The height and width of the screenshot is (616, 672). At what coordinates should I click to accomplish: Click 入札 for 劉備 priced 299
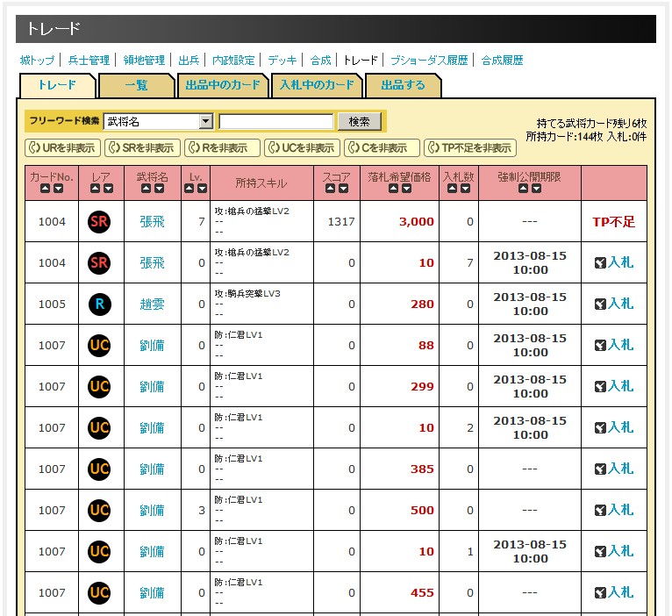(614, 386)
